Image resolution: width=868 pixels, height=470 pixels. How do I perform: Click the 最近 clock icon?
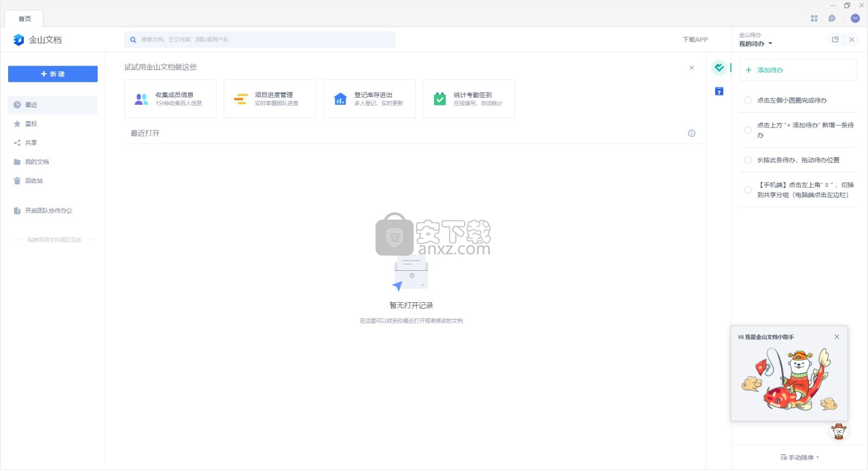pyautogui.click(x=17, y=105)
